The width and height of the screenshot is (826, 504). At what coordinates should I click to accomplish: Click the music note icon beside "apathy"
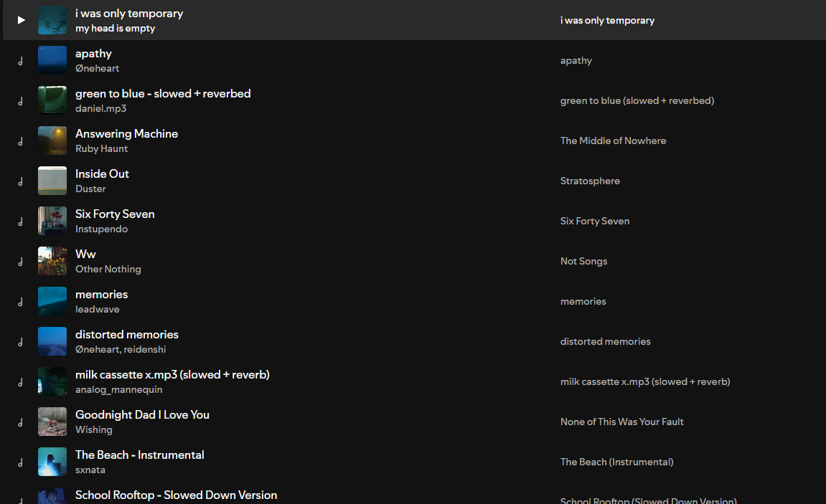tap(21, 61)
